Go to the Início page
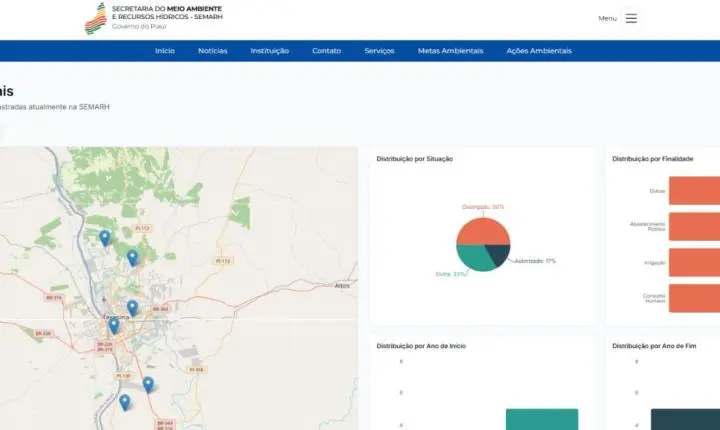This screenshot has height=430, width=720. coord(165,51)
